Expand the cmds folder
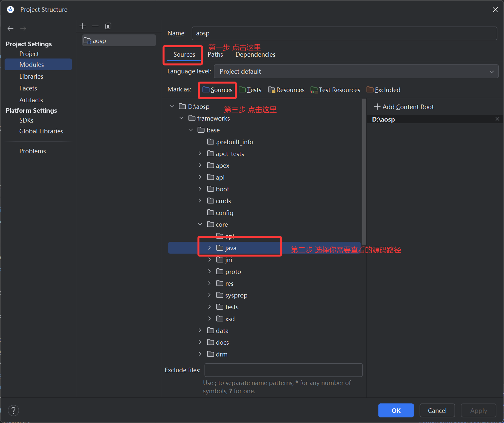The height and width of the screenshot is (423, 504). click(x=200, y=201)
